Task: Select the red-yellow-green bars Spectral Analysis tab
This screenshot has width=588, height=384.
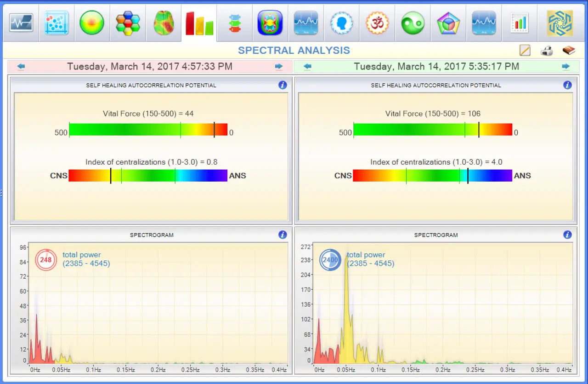Action: [199, 23]
